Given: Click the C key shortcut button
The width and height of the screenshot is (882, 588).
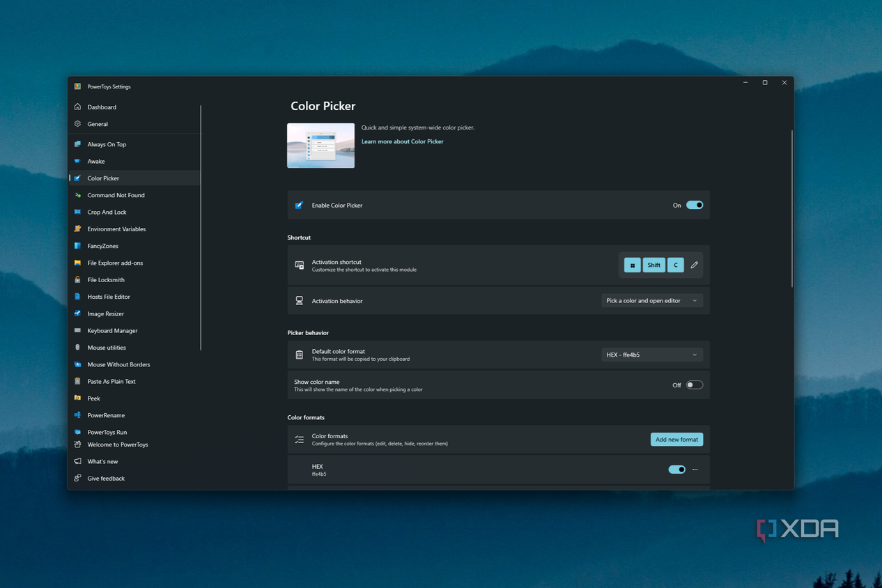Looking at the screenshot, I should [676, 265].
